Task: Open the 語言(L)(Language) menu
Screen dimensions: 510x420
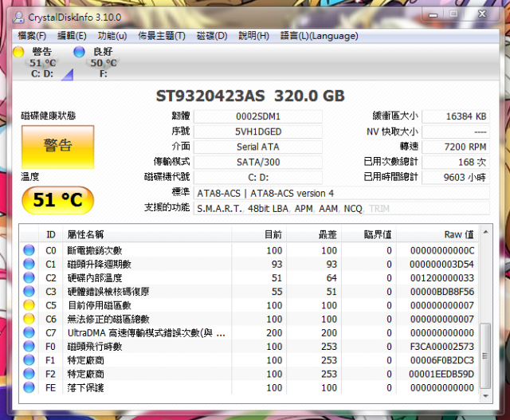Action: (319, 35)
